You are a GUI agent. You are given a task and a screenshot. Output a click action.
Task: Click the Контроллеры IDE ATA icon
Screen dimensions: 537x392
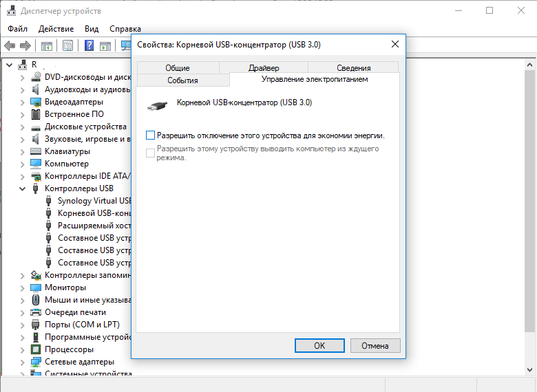coord(36,177)
